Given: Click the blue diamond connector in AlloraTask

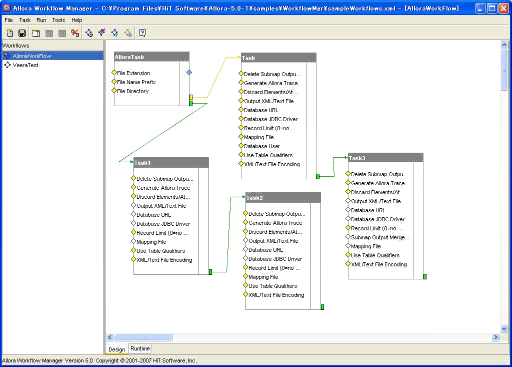Looking at the screenshot, I should coord(189,72).
